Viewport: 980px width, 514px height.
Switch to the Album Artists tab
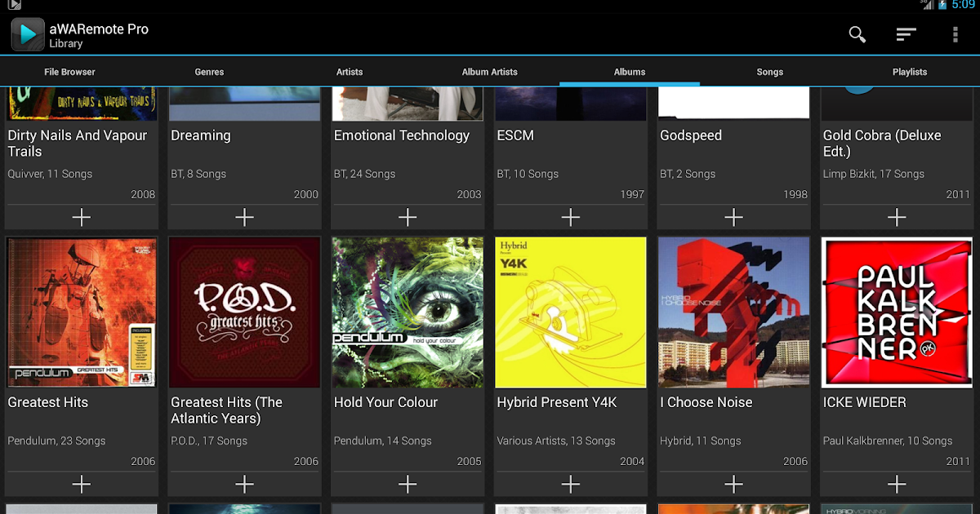490,72
